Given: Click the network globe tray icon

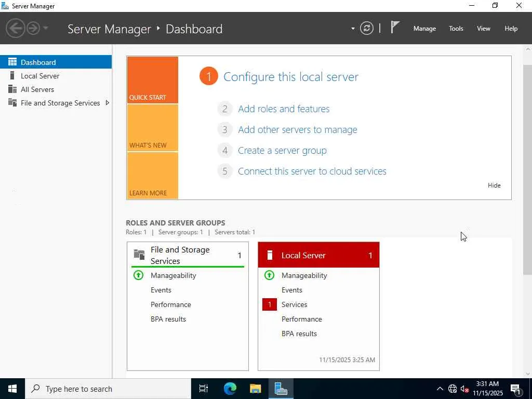Looking at the screenshot, I should pyautogui.click(x=453, y=389).
